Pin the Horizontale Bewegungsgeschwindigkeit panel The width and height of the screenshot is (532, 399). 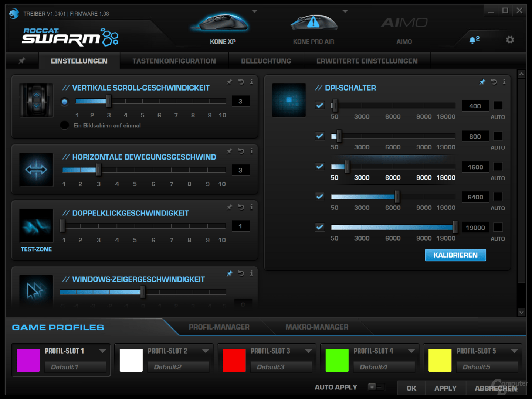(230, 151)
